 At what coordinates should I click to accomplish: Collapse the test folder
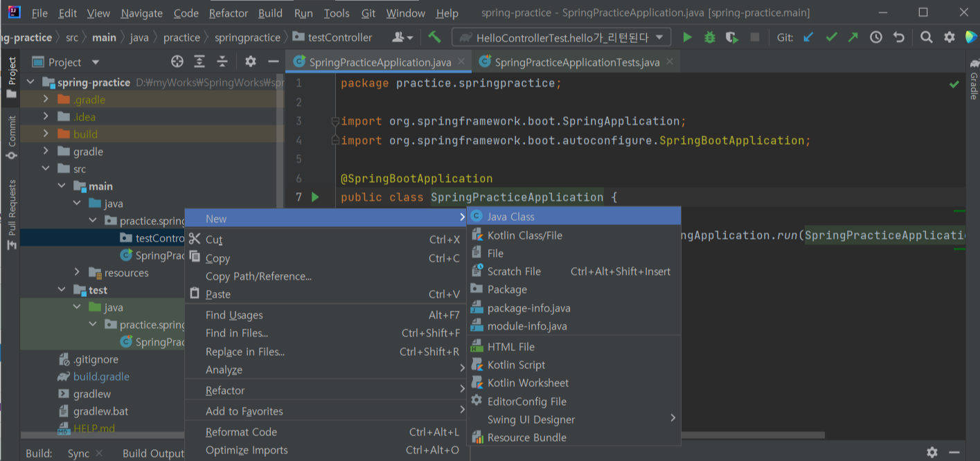62,290
